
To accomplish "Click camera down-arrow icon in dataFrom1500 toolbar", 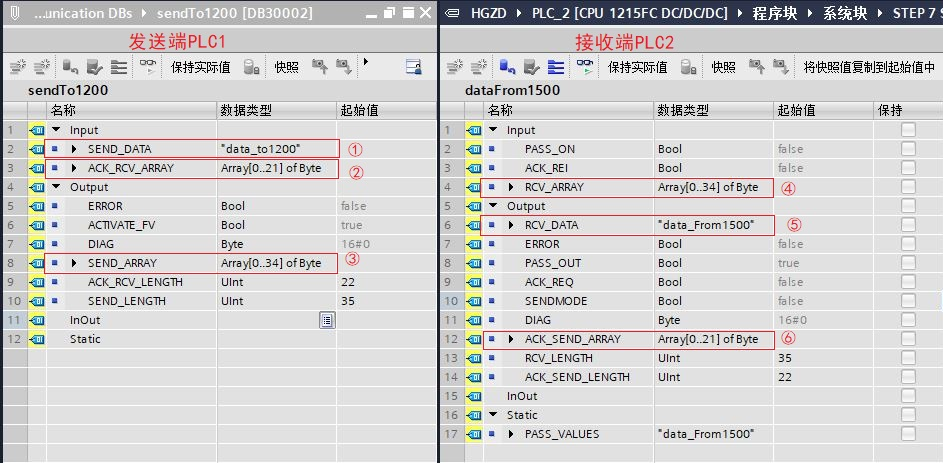I will click(x=781, y=67).
